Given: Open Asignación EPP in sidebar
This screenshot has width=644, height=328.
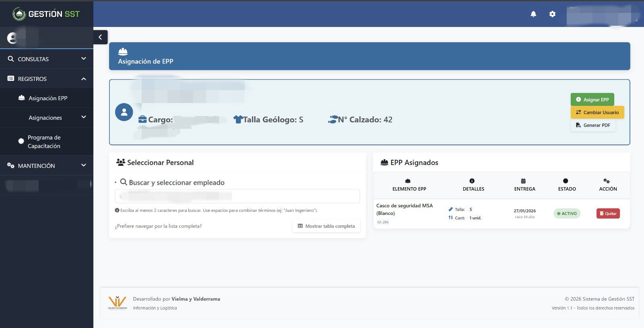Looking at the screenshot, I should pyautogui.click(x=47, y=98).
